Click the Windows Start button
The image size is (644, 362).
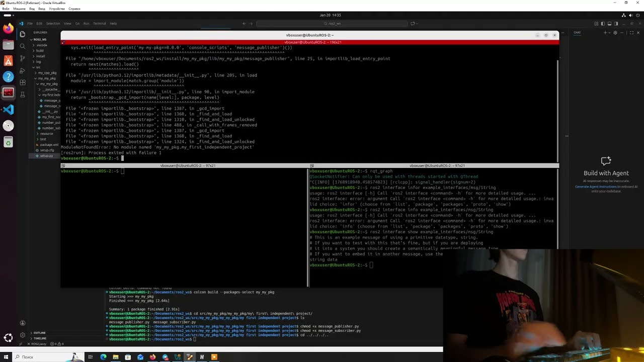(x=6, y=357)
